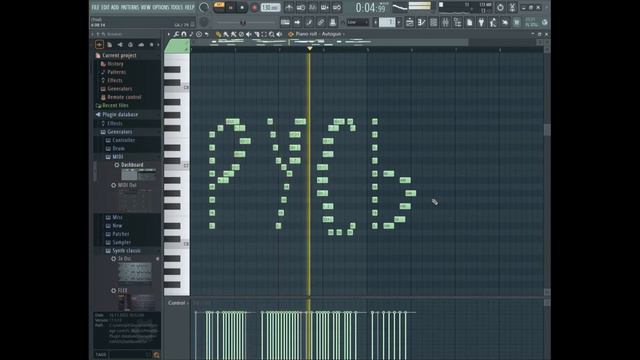Open the Playlist window icon
The width and height of the screenshot is (640, 360).
[x=409, y=22]
